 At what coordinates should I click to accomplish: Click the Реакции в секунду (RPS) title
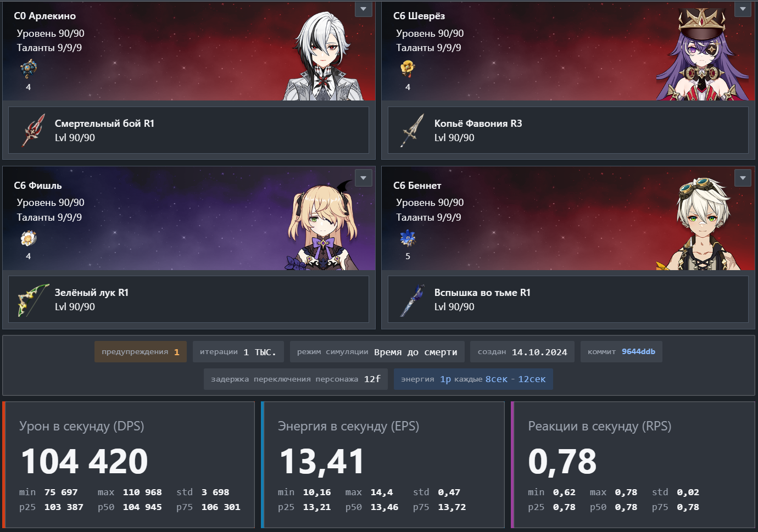coord(600,427)
